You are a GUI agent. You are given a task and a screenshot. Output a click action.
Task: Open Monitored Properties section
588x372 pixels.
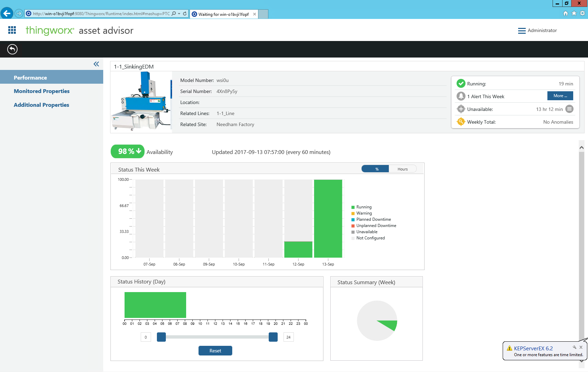[42, 91]
